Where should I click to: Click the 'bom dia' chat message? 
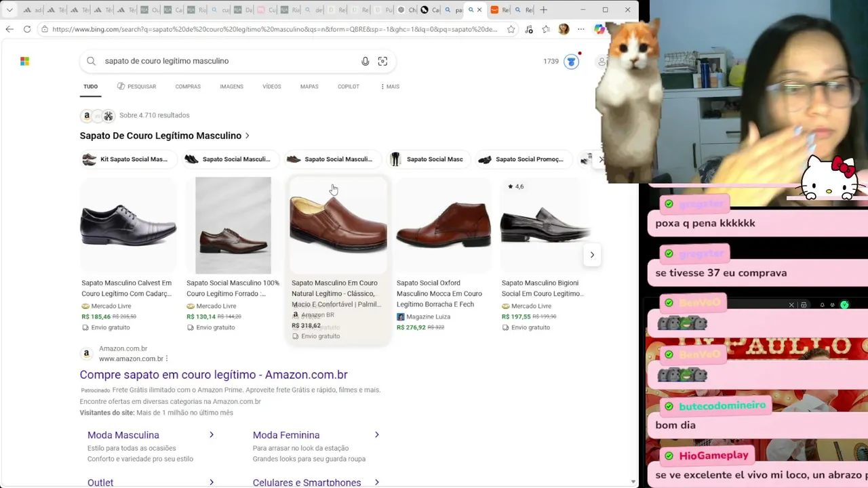click(x=675, y=425)
